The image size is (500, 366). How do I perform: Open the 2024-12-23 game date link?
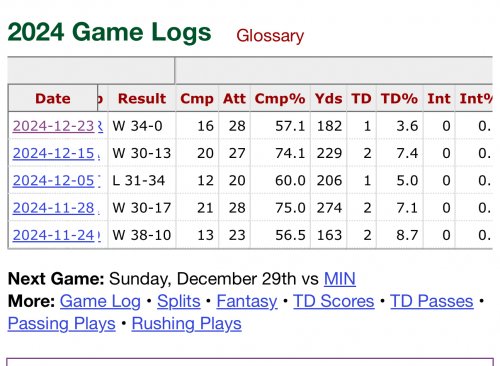53,126
